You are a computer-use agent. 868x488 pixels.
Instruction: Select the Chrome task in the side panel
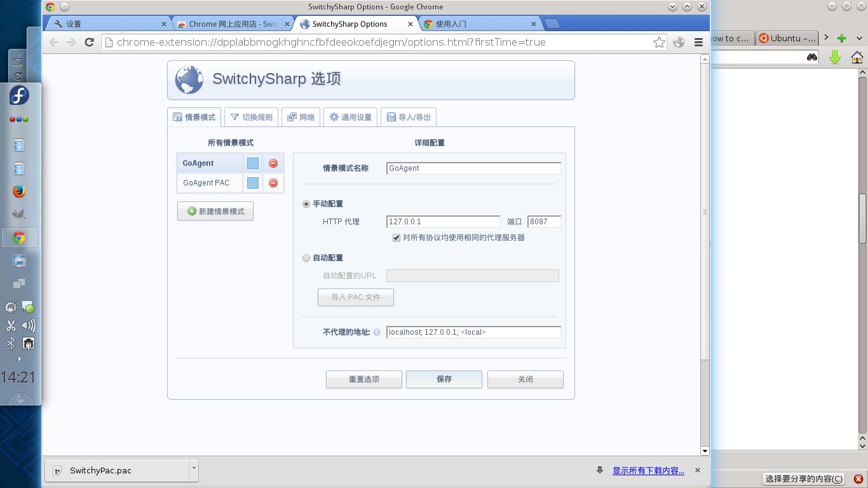tap(19, 238)
